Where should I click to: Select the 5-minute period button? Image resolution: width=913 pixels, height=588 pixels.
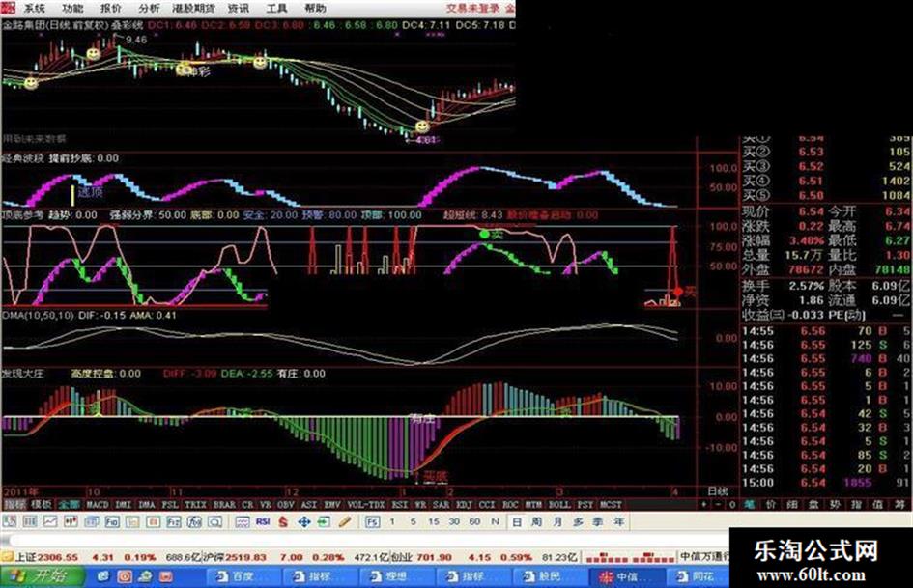click(413, 522)
